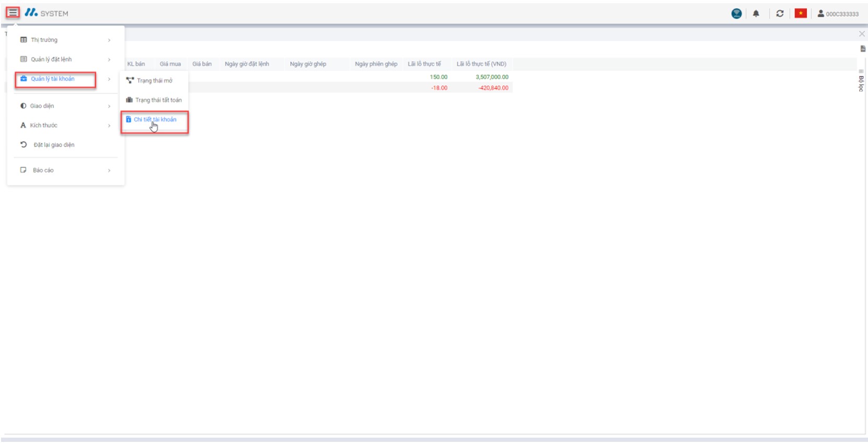
Task: Open user account 000C333333
Action: pyautogui.click(x=838, y=14)
